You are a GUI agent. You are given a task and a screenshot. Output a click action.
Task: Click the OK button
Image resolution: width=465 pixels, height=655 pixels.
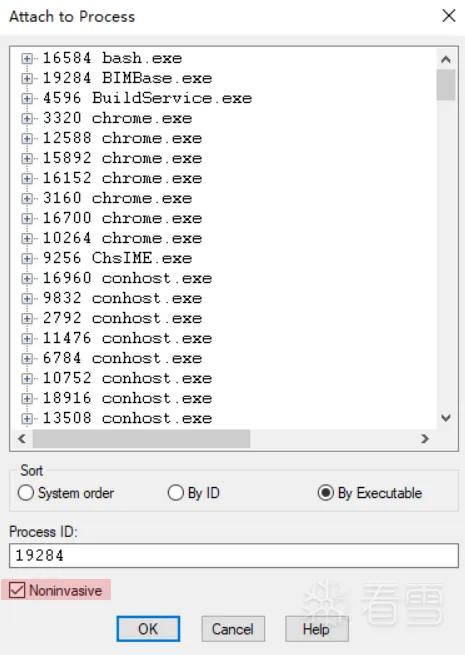[148, 629]
